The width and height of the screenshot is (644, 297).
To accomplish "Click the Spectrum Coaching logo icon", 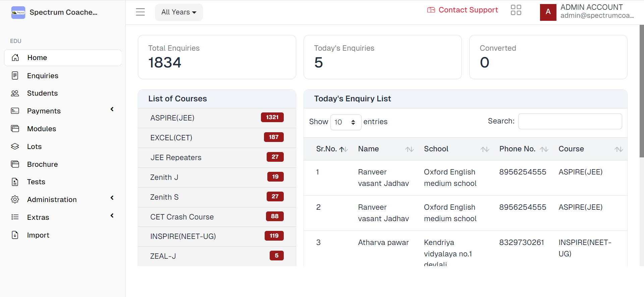I will [x=18, y=12].
